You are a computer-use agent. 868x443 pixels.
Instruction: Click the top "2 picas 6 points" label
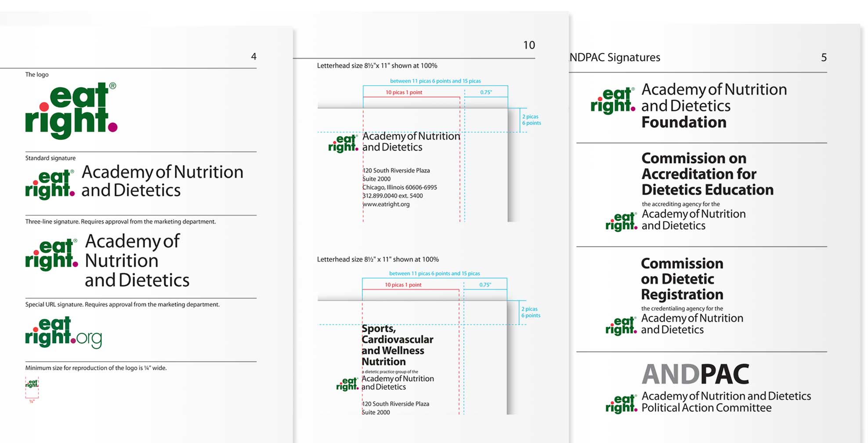(532, 120)
